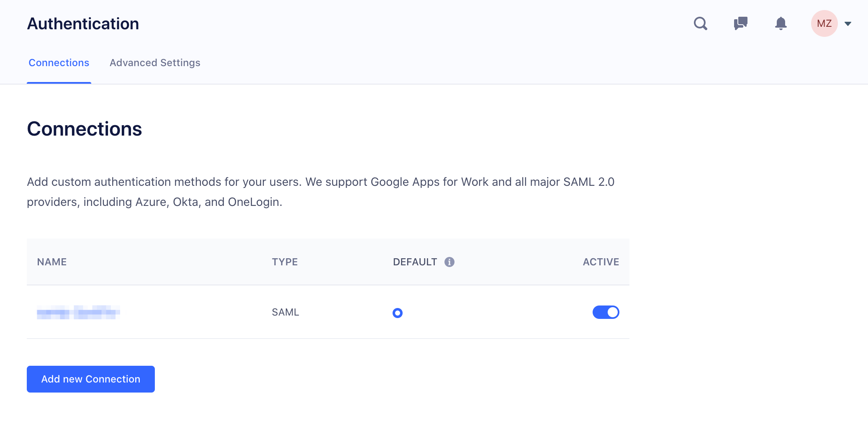Click the DEFAULT column header

tap(415, 262)
